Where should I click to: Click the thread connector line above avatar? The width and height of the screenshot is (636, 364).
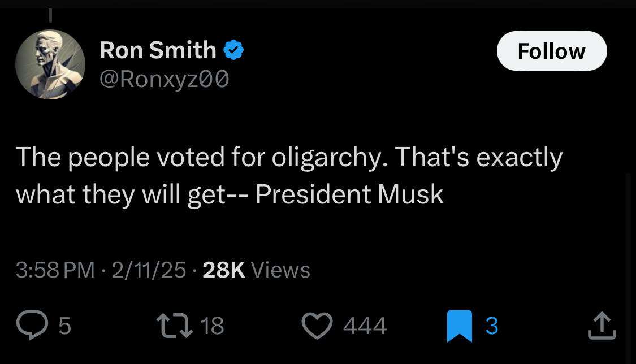coord(50,15)
